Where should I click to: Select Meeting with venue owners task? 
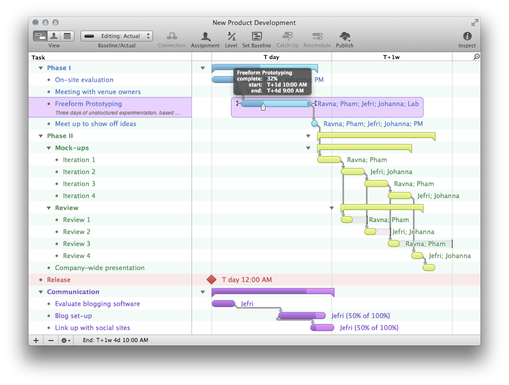coord(98,92)
